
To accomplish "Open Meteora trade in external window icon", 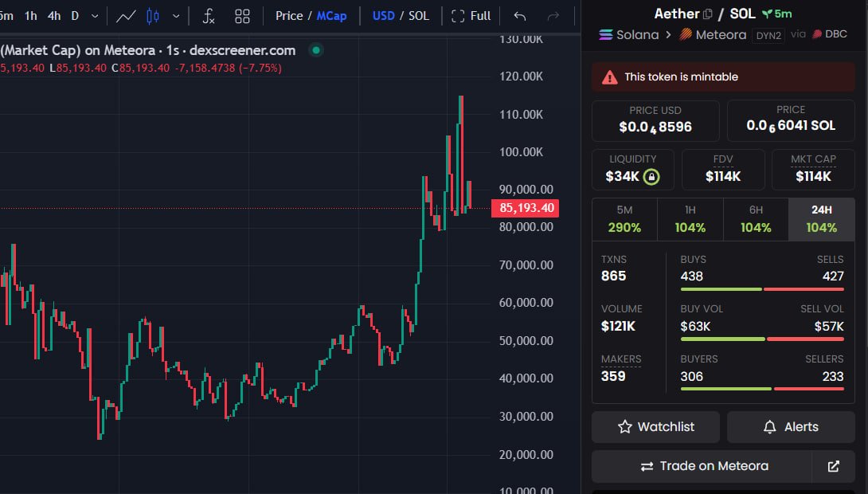I will [x=833, y=466].
